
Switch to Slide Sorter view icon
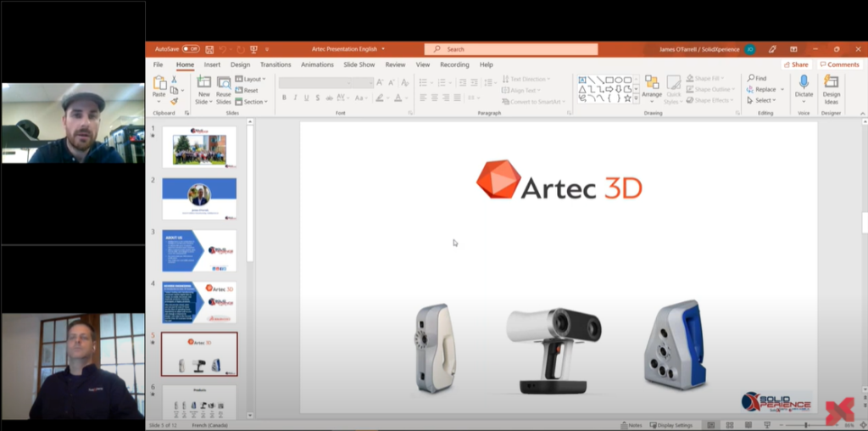pyautogui.click(x=730, y=425)
